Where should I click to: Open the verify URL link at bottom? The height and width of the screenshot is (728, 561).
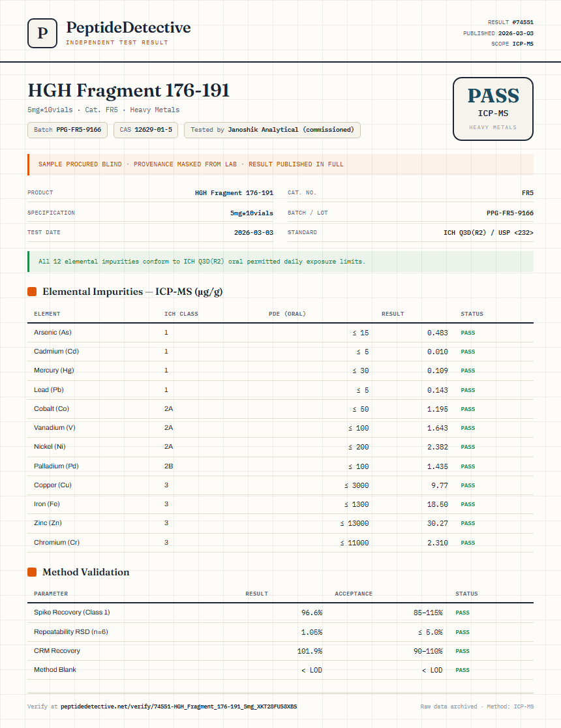179,706
